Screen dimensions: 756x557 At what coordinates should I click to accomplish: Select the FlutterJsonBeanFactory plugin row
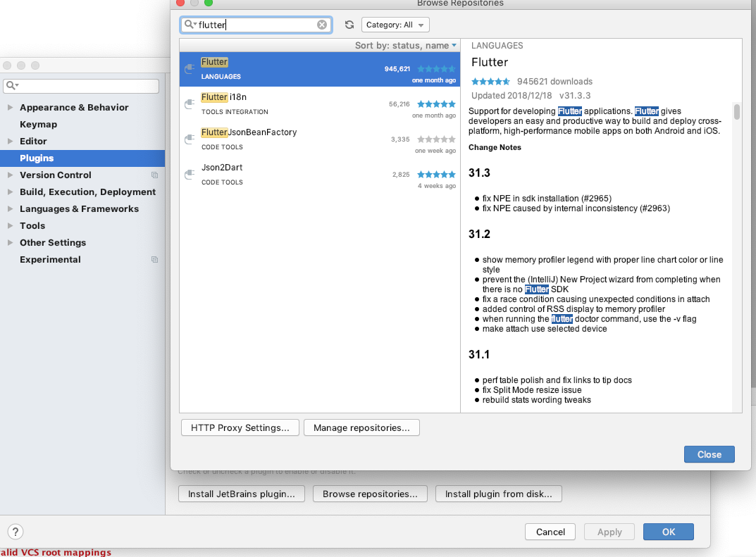pos(320,139)
